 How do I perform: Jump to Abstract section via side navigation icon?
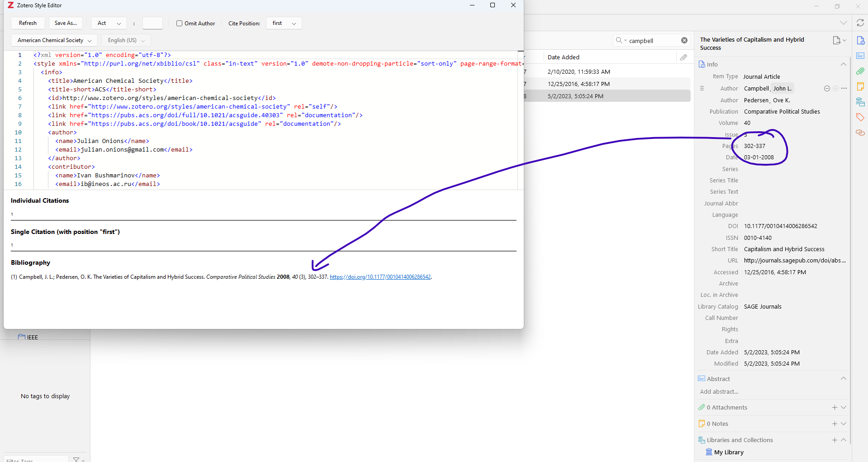click(860, 56)
